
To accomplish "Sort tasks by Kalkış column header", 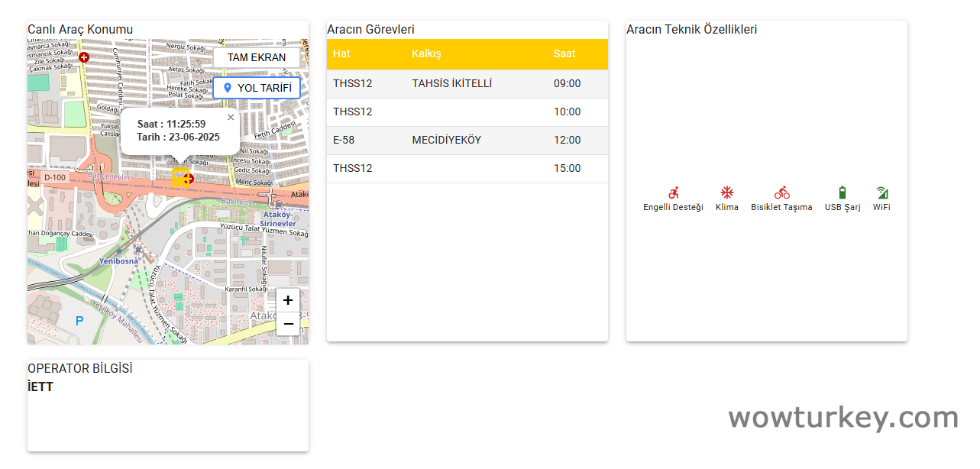I will (426, 54).
